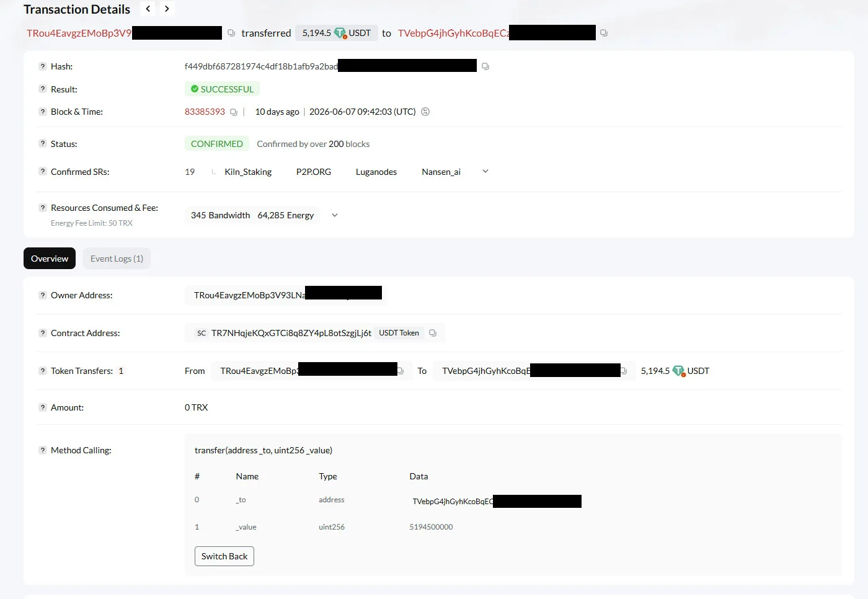Screen dimensions: 868x599
Task: Open help for Token Transfers
Action: coord(43,371)
